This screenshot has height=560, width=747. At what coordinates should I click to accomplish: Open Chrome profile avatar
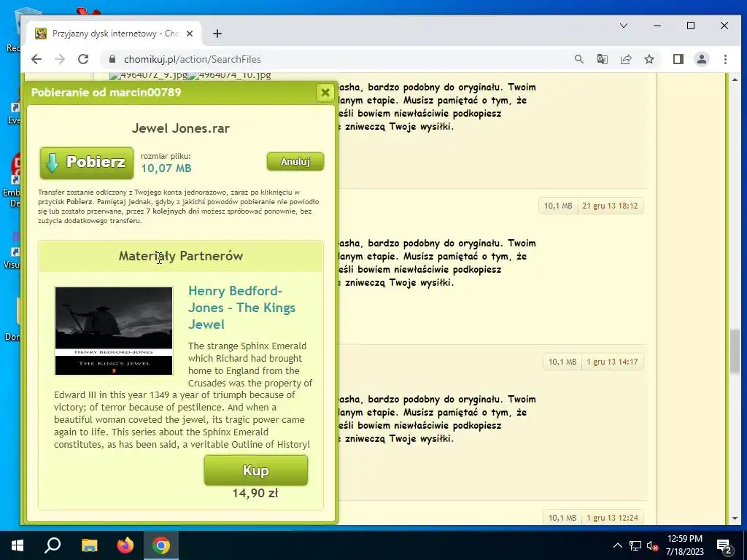[702, 59]
